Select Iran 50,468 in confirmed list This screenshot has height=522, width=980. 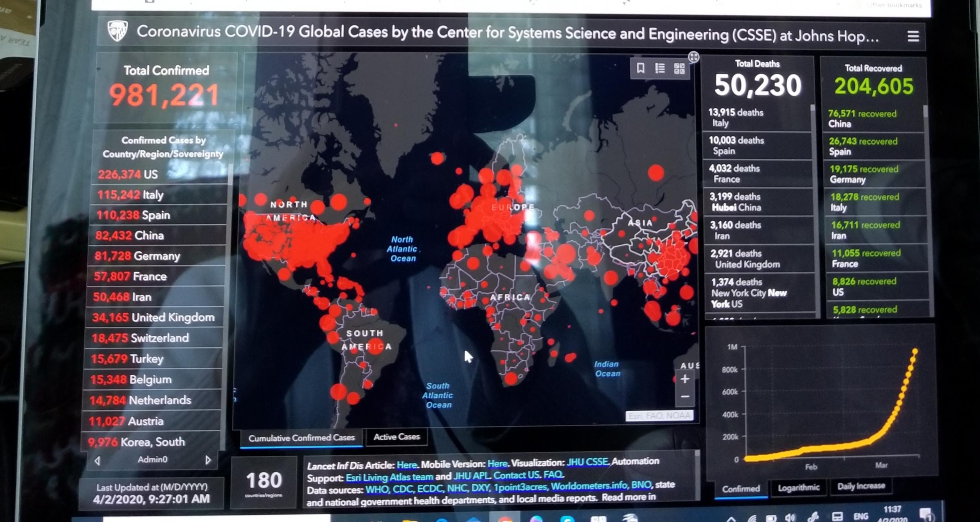155,297
